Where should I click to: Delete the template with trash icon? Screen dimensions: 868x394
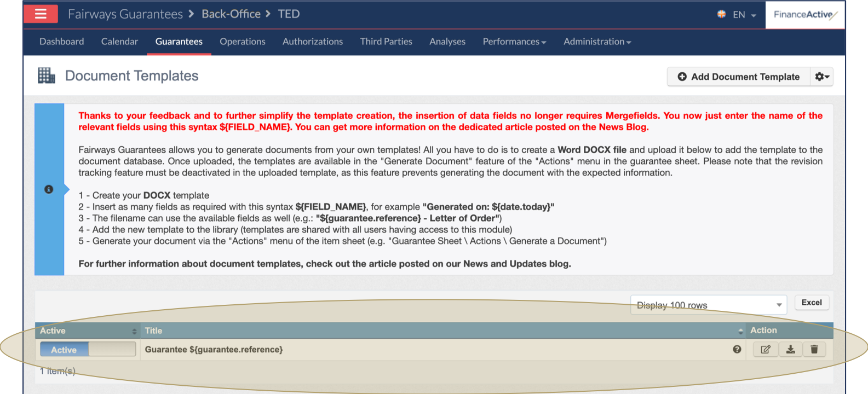814,350
